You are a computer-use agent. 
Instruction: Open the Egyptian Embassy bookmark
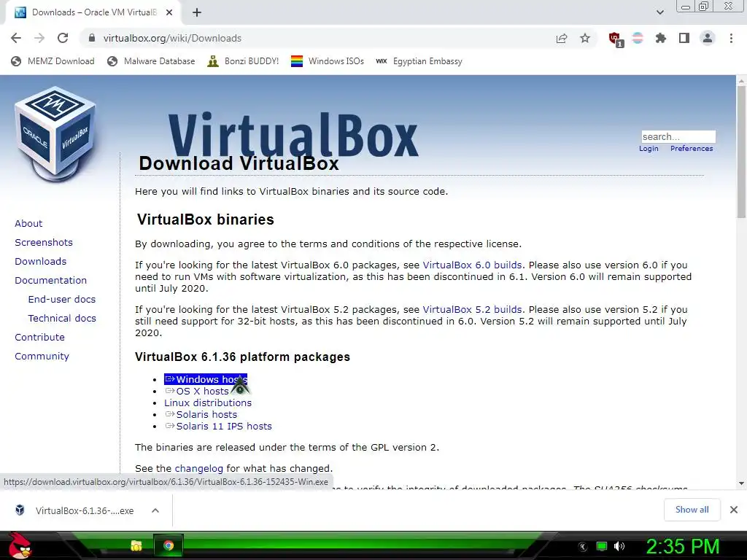(419, 61)
